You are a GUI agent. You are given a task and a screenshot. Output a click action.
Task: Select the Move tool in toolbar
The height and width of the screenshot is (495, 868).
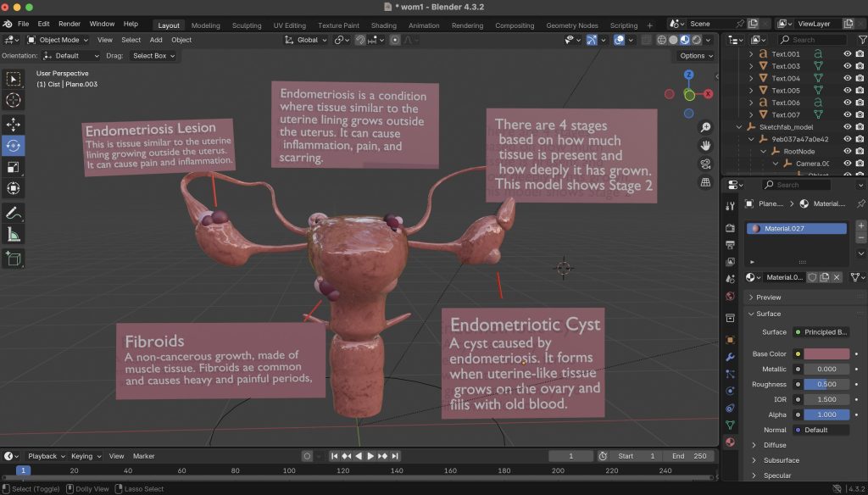click(x=14, y=124)
